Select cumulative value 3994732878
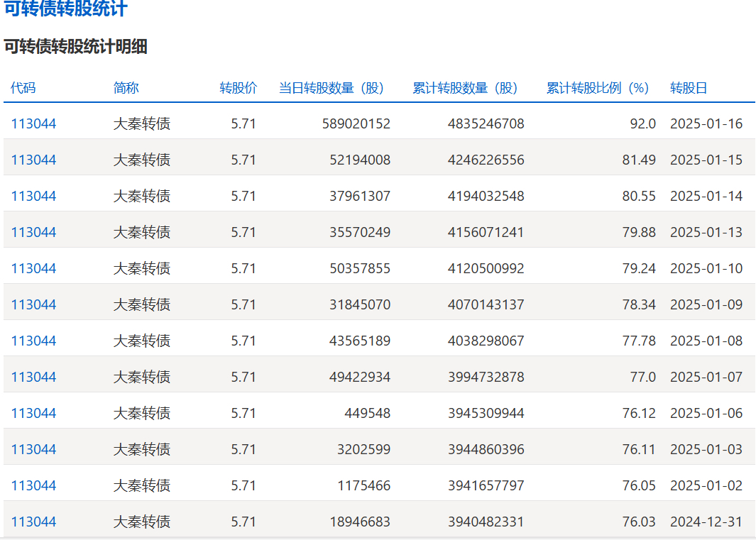The height and width of the screenshot is (540, 756). (486, 377)
